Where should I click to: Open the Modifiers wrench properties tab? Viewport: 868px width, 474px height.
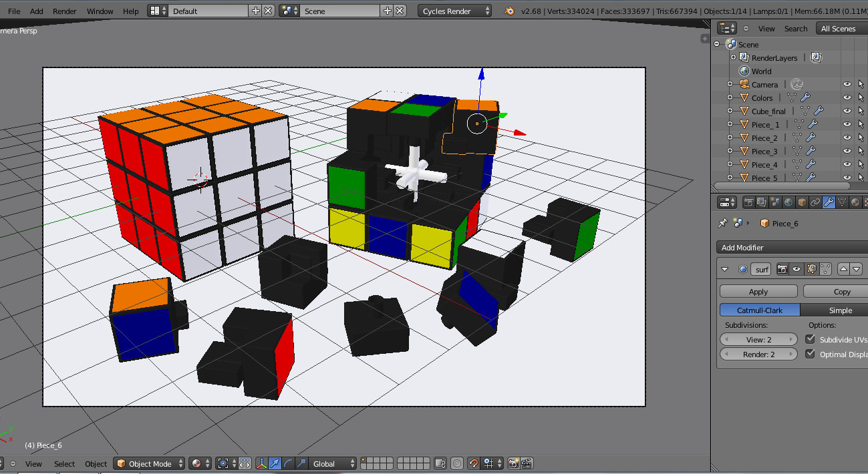(829, 202)
